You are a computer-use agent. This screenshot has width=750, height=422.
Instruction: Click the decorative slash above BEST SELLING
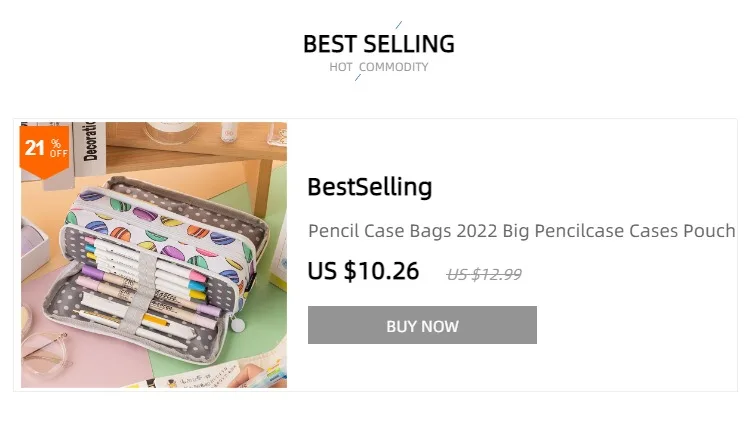[x=398, y=24]
